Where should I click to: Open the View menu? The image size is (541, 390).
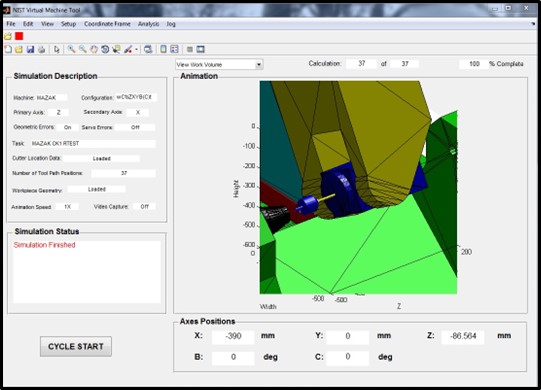click(47, 24)
